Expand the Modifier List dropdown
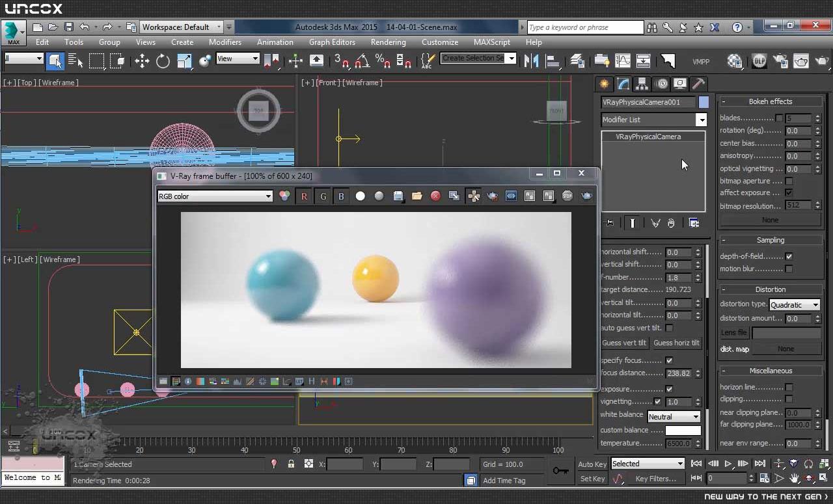Image resolution: width=833 pixels, height=504 pixels. click(x=653, y=120)
